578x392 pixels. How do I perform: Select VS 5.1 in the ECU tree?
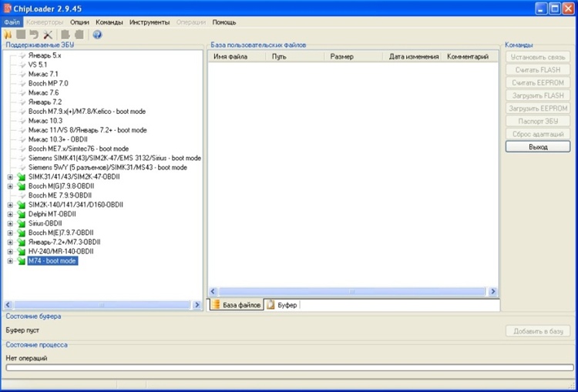[38, 65]
